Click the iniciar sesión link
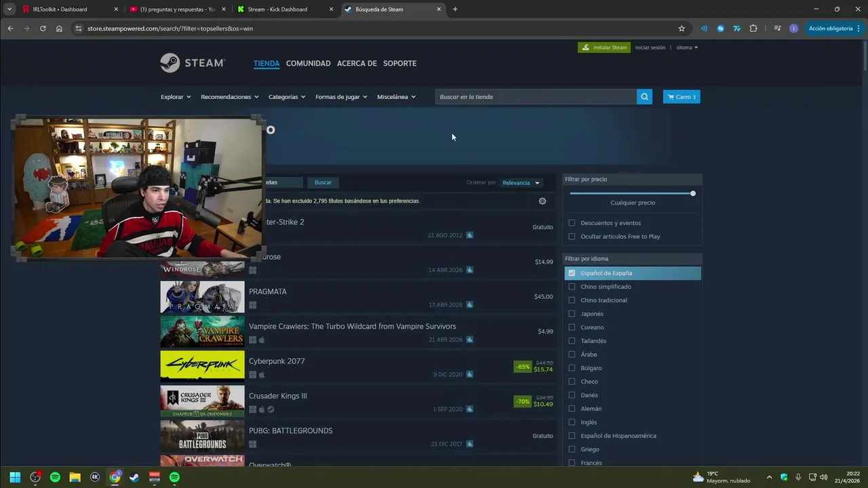 point(650,47)
